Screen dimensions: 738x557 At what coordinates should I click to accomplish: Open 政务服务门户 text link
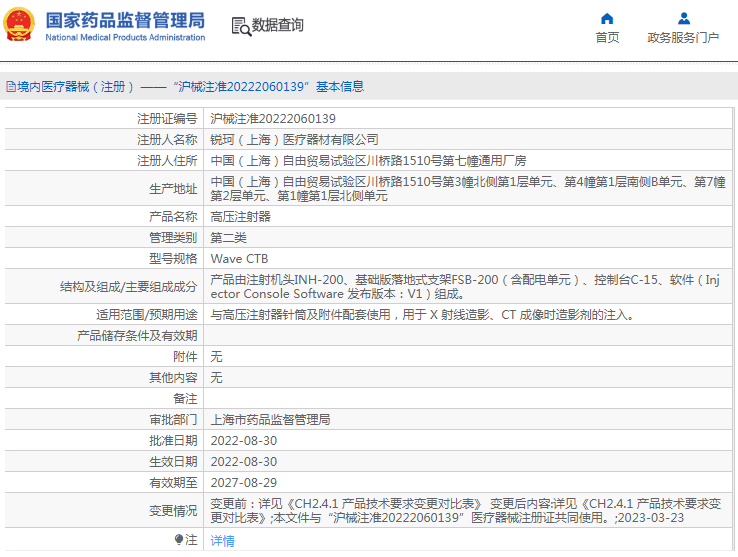[683, 38]
